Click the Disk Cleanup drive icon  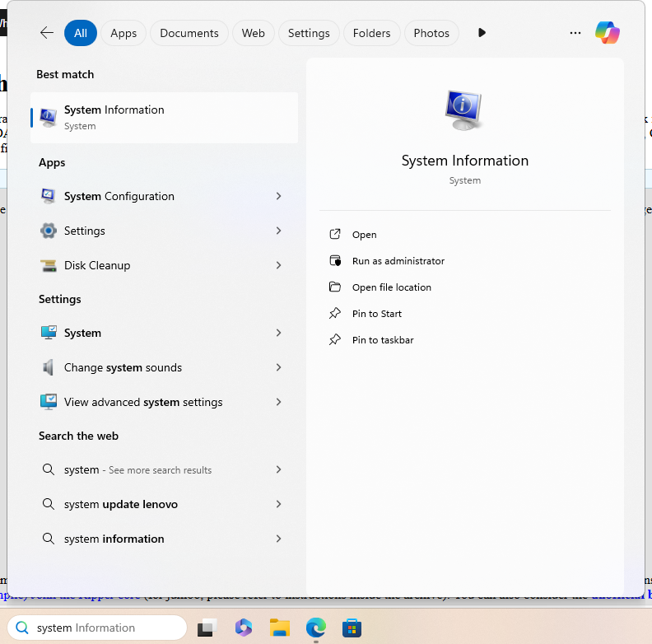pyautogui.click(x=49, y=265)
